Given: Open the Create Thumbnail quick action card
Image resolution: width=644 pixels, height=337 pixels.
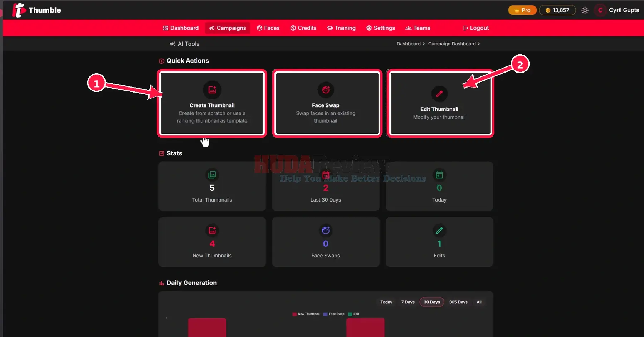Looking at the screenshot, I should [x=212, y=103].
